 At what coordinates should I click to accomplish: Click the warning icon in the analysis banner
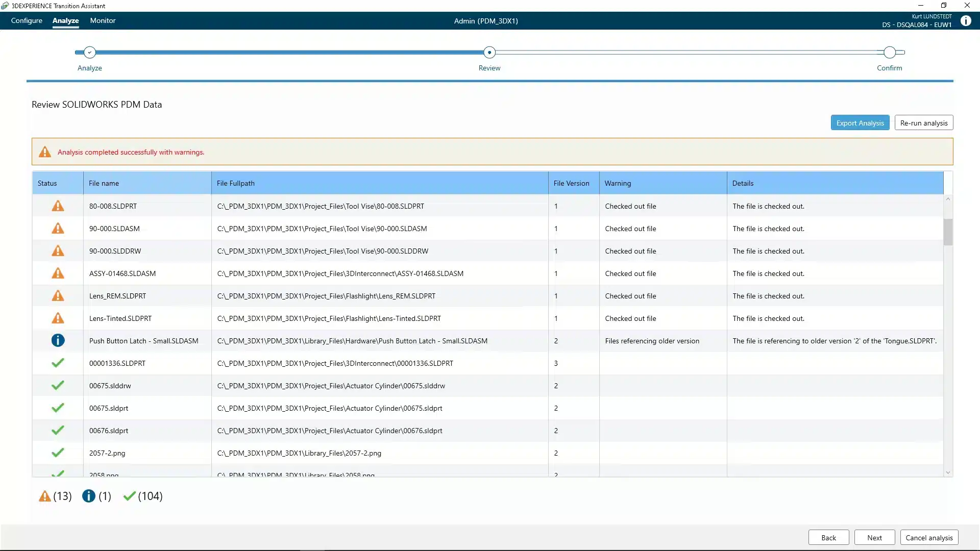(x=44, y=152)
